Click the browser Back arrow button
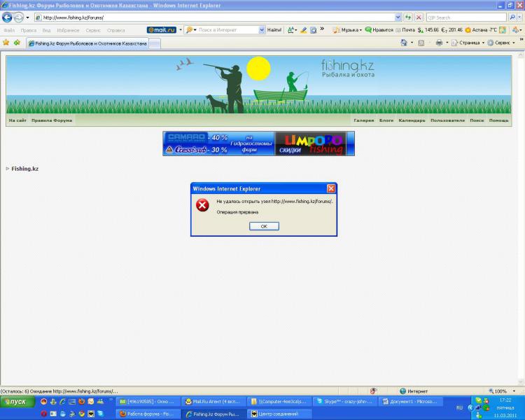The width and height of the screenshot is (525, 420). point(7,17)
